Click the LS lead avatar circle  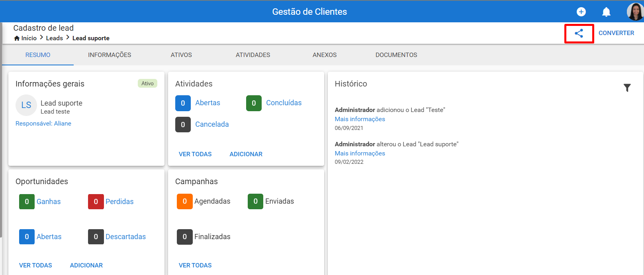tap(26, 105)
